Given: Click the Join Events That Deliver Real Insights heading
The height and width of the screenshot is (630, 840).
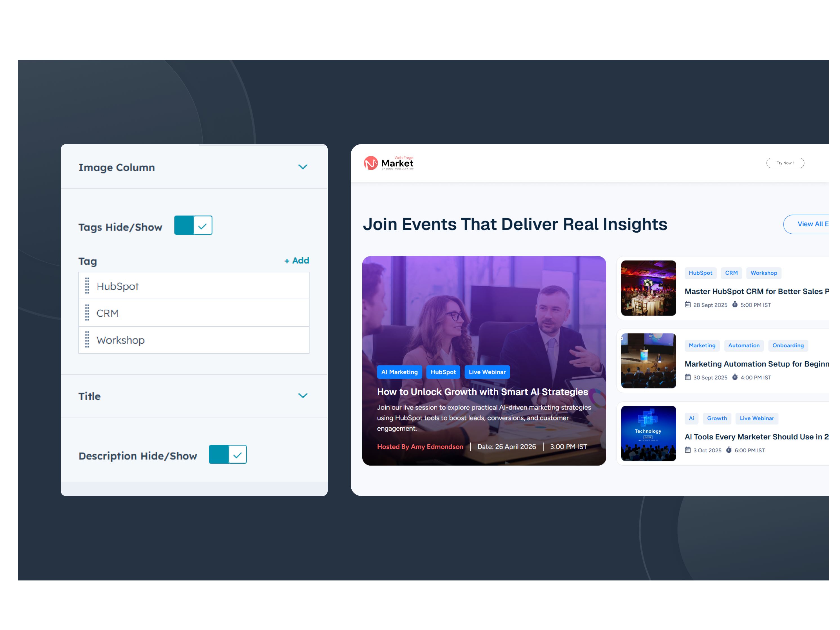Looking at the screenshot, I should click(x=515, y=224).
